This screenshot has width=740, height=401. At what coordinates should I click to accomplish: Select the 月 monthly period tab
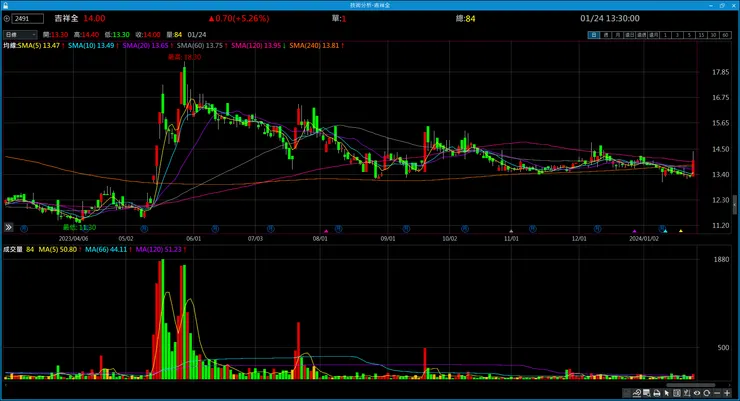click(x=618, y=35)
